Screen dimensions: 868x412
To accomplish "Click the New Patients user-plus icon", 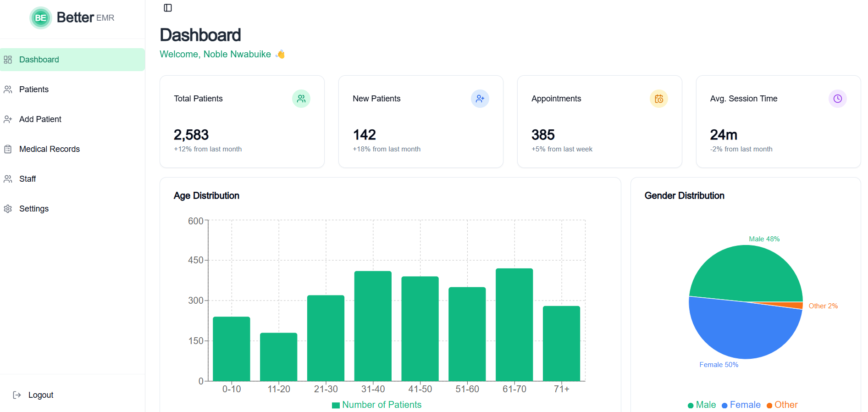I will coord(480,99).
